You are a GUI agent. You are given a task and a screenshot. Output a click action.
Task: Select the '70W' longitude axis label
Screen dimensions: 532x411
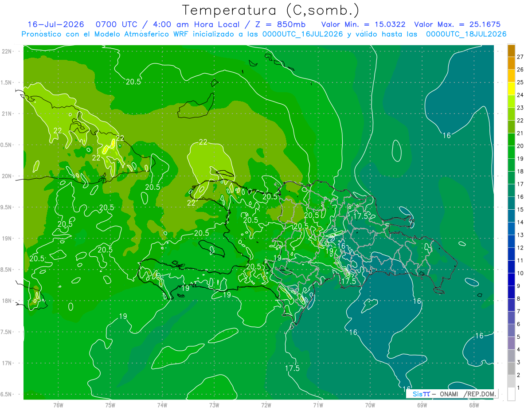click(x=370, y=405)
